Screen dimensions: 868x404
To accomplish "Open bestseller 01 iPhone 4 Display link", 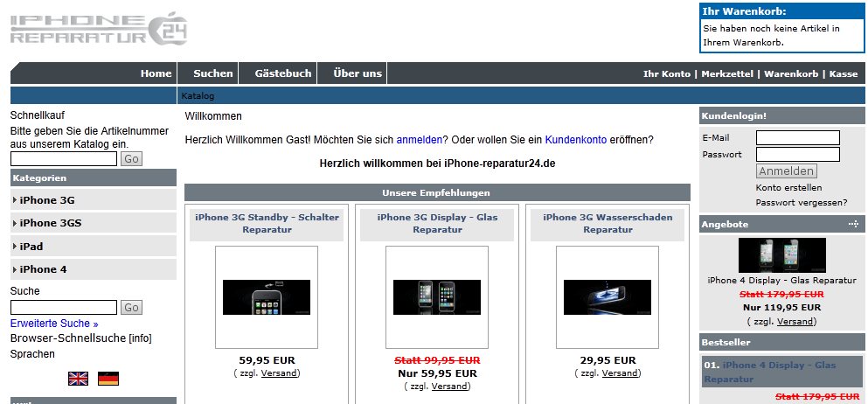I will (770, 372).
